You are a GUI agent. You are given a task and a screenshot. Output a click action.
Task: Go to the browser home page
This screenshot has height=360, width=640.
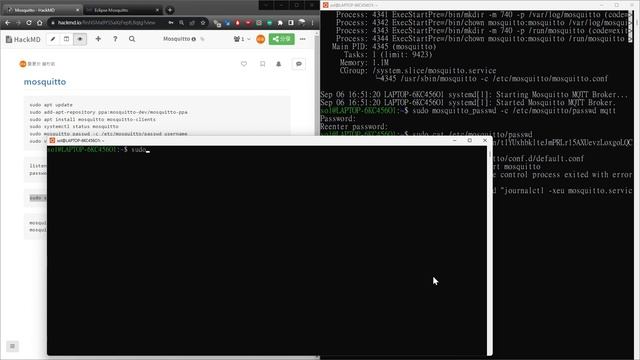tap(40, 22)
